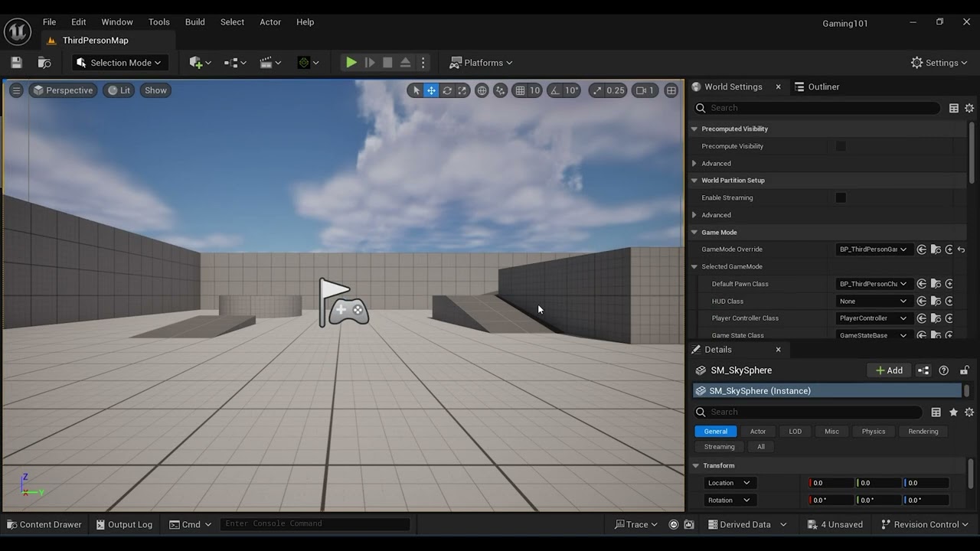Viewport: 980px width, 551px height.
Task: Open the Blueprints toolbar dropdown
Action: tap(235, 63)
